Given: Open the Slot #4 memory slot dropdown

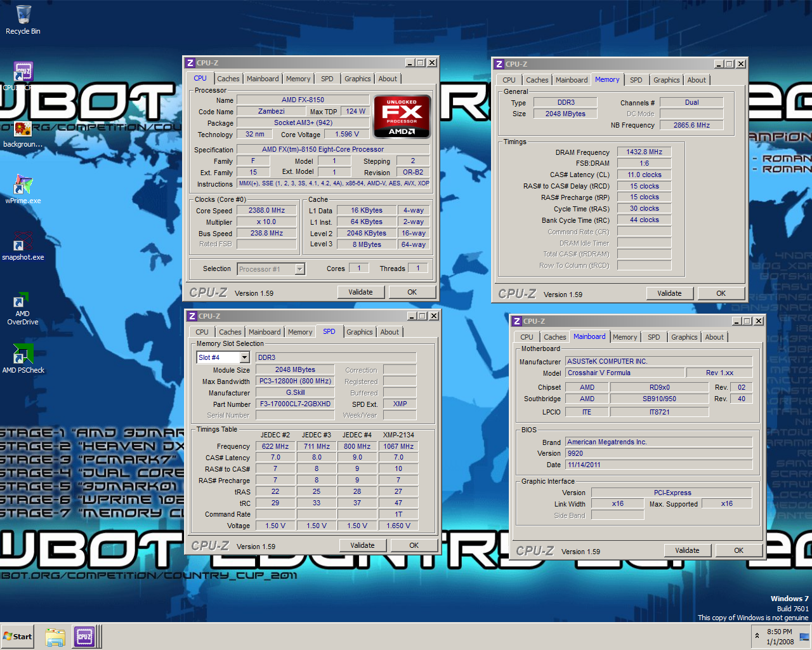Looking at the screenshot, I should tap(244, 357).
